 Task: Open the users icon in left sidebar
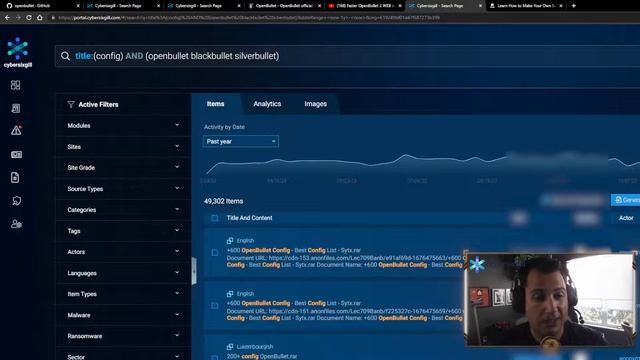16,224
